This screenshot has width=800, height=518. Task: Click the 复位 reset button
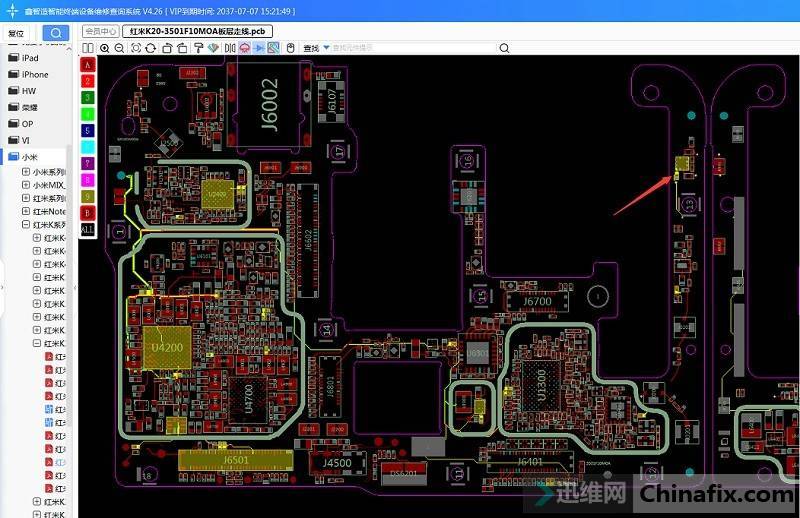point(15,33)
